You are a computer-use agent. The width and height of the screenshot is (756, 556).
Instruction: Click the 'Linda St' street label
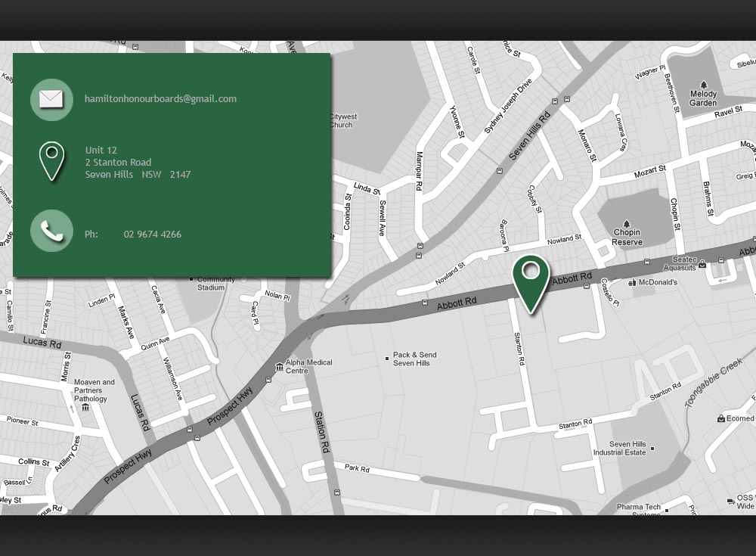pyautogui.click(x=367, y=188)
